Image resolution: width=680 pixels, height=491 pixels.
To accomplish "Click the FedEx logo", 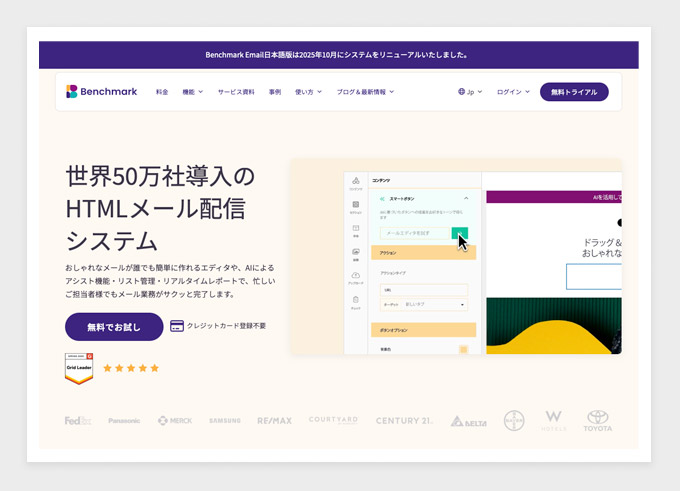I will point(78,421).
